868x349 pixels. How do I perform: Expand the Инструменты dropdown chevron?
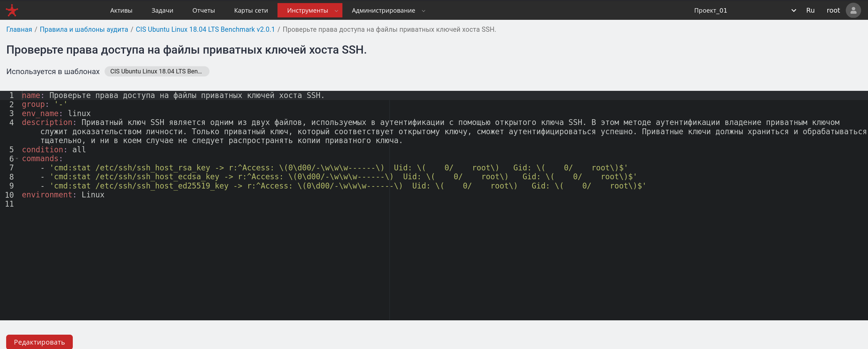(336, 11)
